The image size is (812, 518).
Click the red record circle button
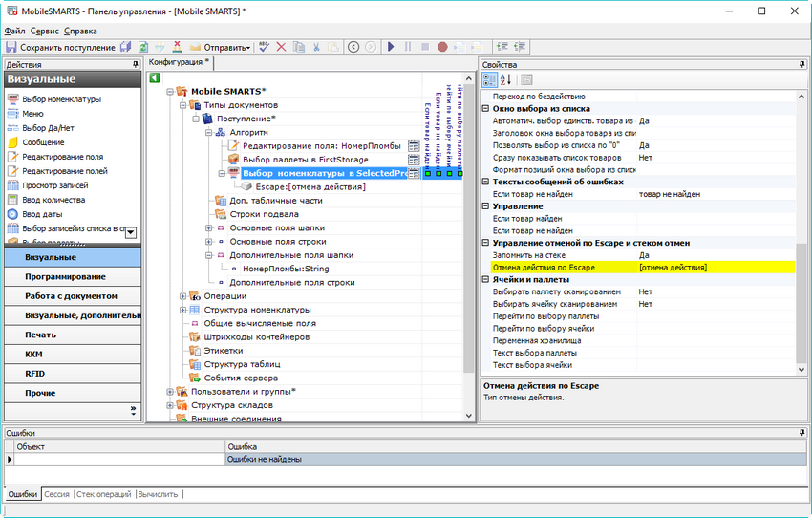[x=442, y=47]
